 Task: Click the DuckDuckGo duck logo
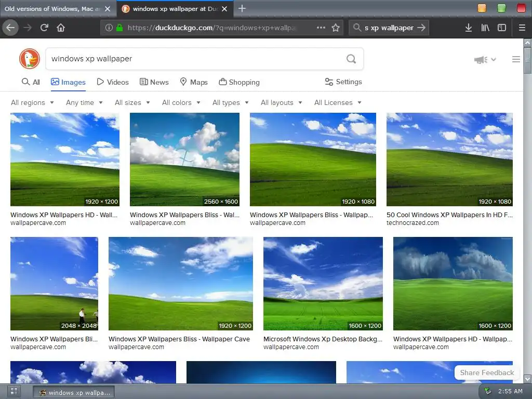point(30,59)
